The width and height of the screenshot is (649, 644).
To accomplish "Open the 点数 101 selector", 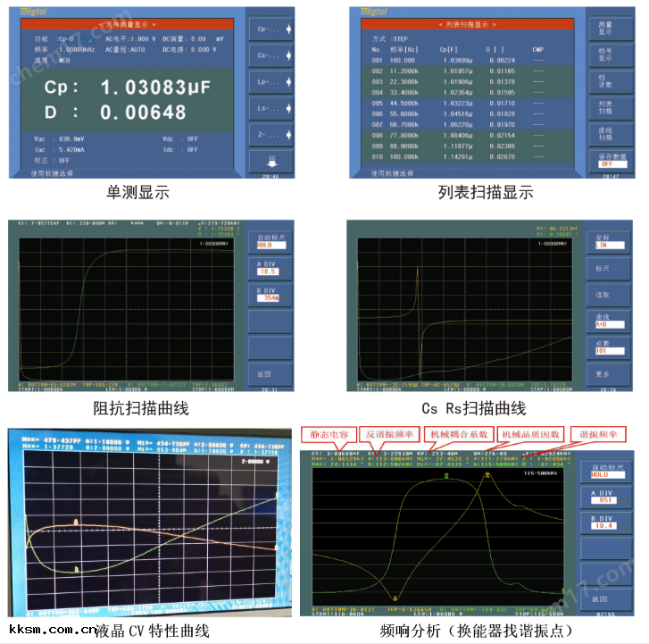I will [609, 348].
